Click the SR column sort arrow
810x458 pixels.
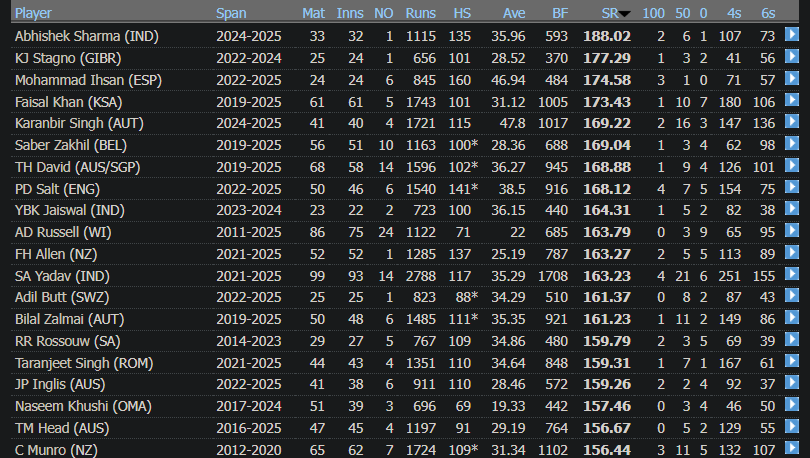coord(624,14)
